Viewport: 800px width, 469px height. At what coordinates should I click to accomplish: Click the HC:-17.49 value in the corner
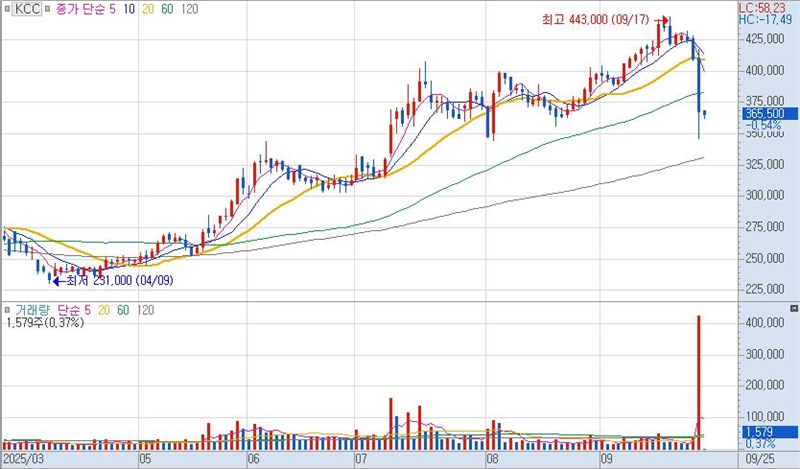[767, 19]
